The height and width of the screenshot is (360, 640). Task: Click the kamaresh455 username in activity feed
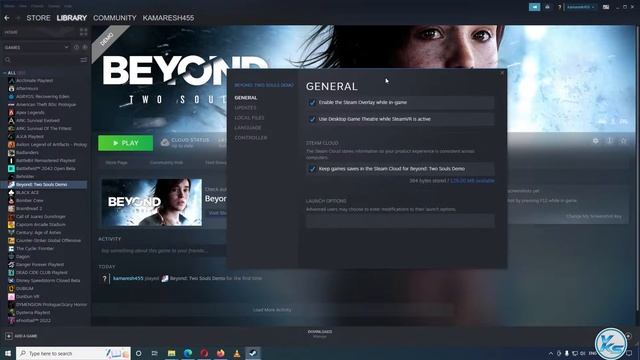pos(128,278)
